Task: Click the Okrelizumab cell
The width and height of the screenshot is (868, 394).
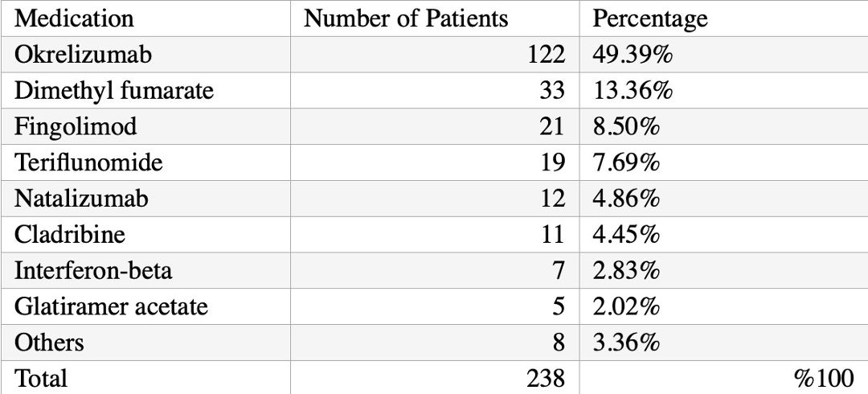Action: tap(145, 55)
